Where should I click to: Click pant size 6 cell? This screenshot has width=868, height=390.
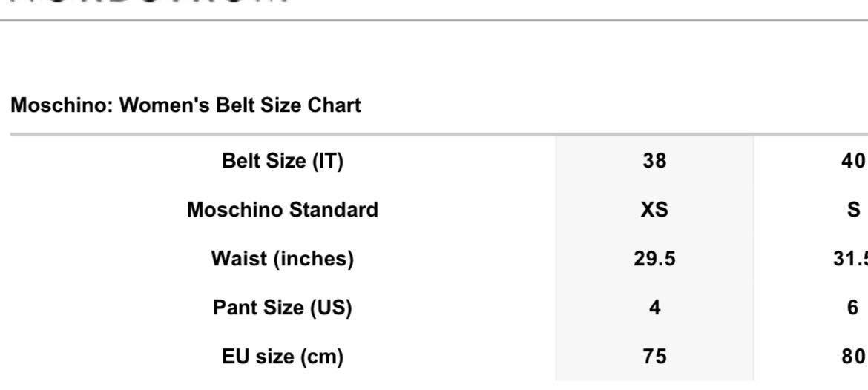853,307
